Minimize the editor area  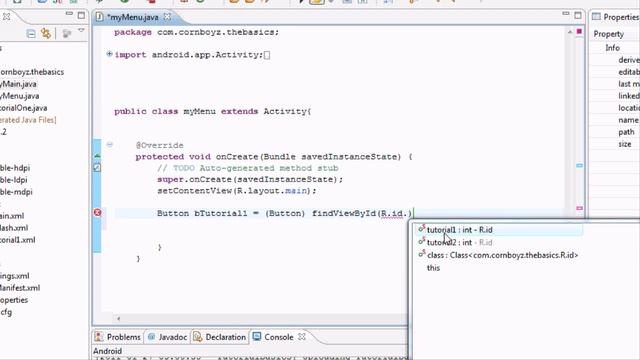point(565,14)
